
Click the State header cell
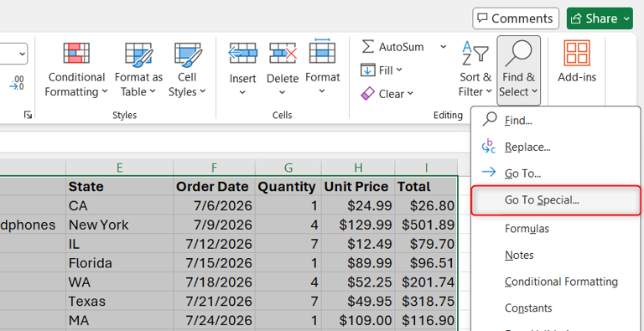coord(120,186)
